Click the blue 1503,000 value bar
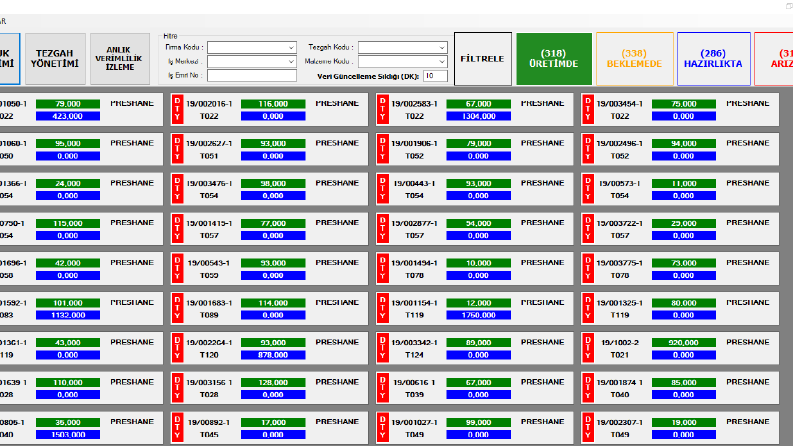This screenshot has height=446, width=793. click(68, 435)
